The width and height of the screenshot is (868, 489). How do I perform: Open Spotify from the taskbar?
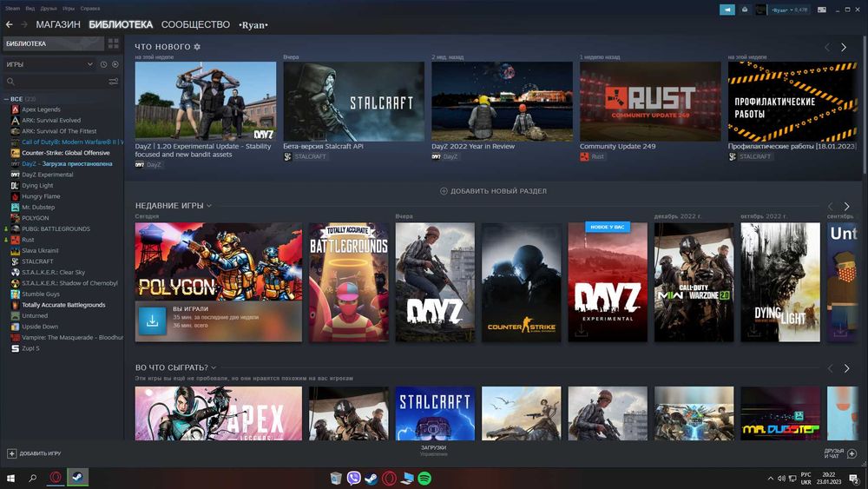pos(424,478)
